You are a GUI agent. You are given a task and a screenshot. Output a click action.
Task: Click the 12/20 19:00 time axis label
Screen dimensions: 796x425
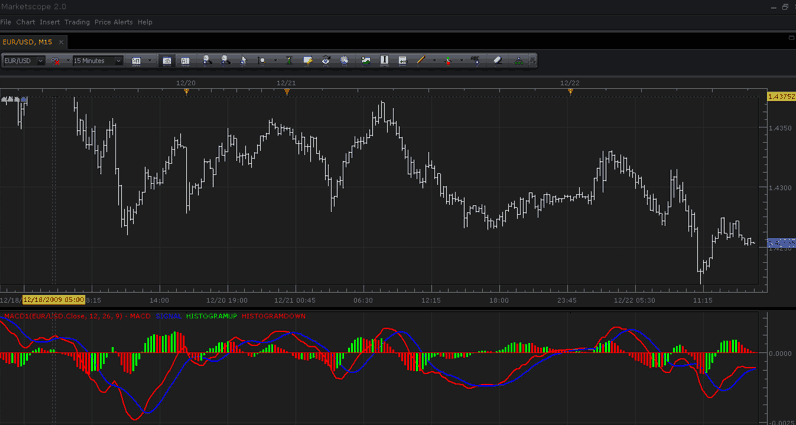coord(227,301)
